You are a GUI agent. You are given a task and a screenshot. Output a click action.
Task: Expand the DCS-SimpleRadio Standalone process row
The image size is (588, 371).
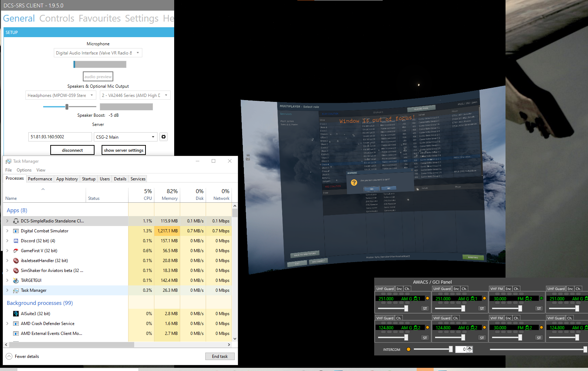(x=7, y=221)
